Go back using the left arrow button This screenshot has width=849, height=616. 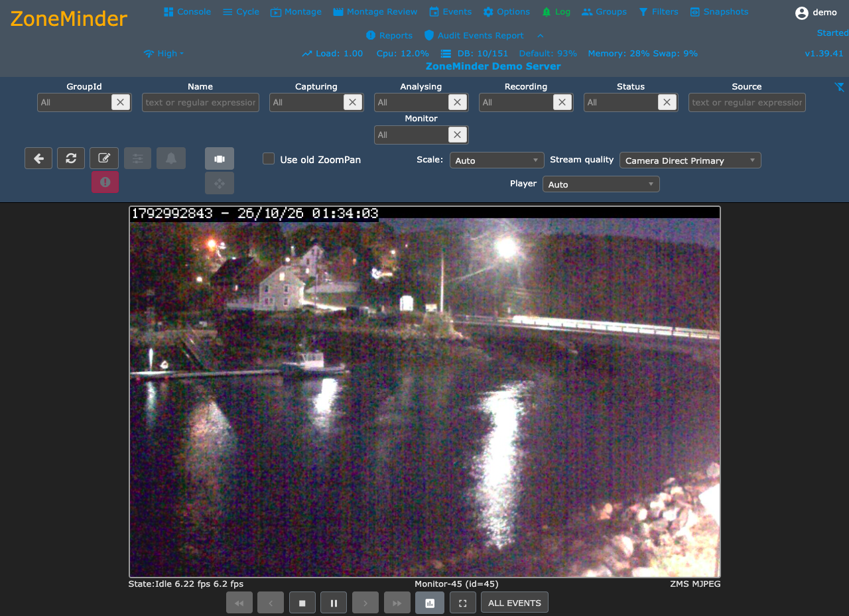point(38,158)
